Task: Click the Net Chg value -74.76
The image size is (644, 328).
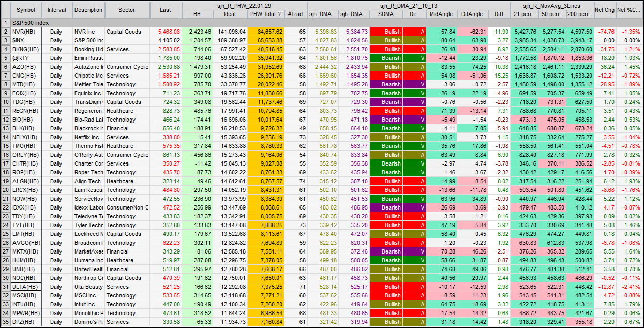Action: [605, 32]
